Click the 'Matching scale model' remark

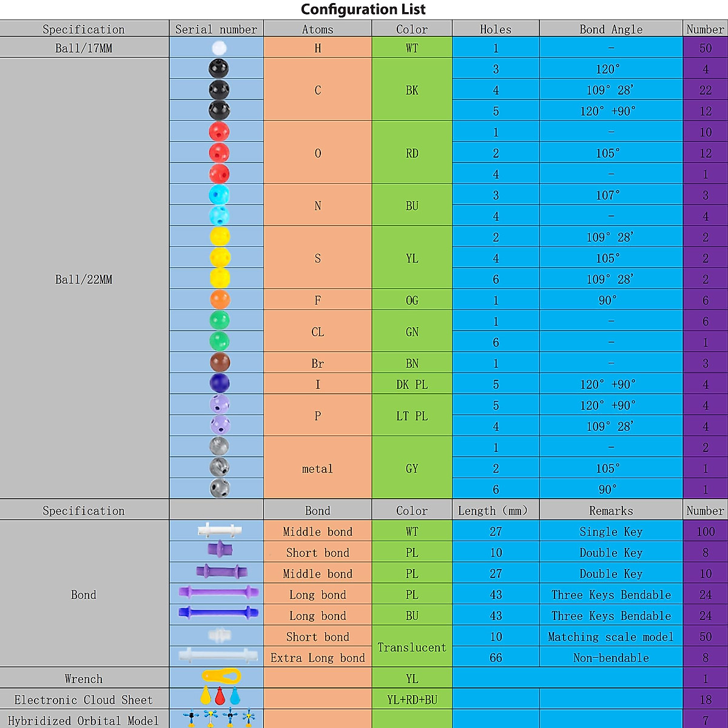(x=611, y=637)
